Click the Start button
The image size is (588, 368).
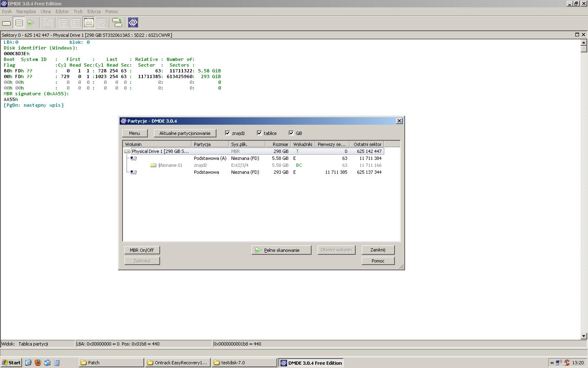pos(11,363)
